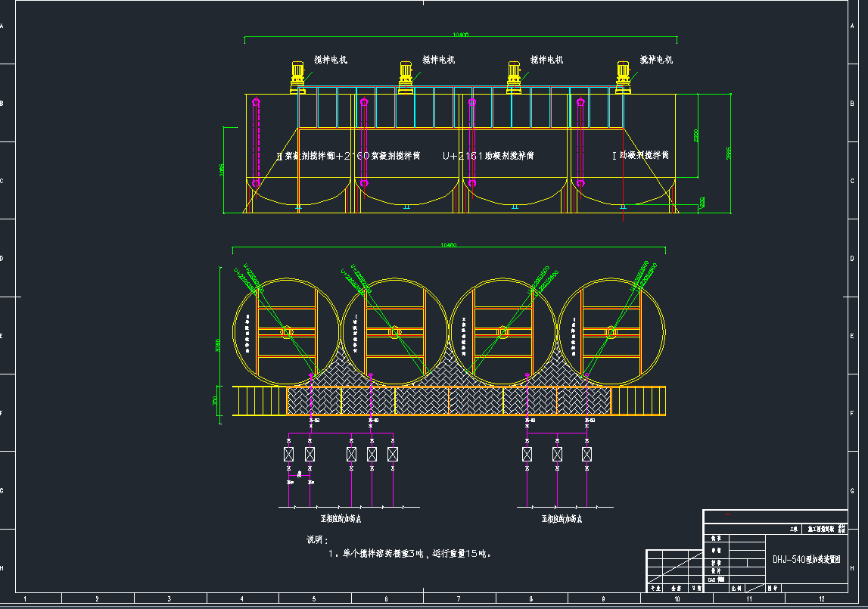This screenshot has width=868, height=609.
Task: Select the leftmost magenta pipe in the elevation view
Action: pos(256,142)
